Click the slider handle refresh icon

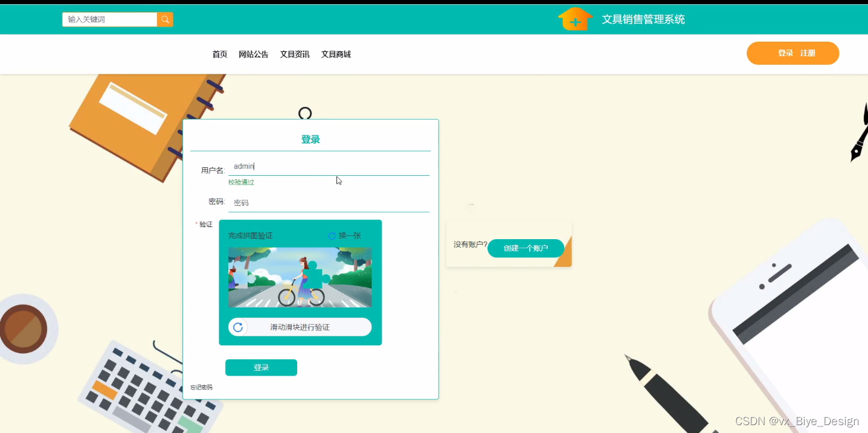click(x=238, y=327)
